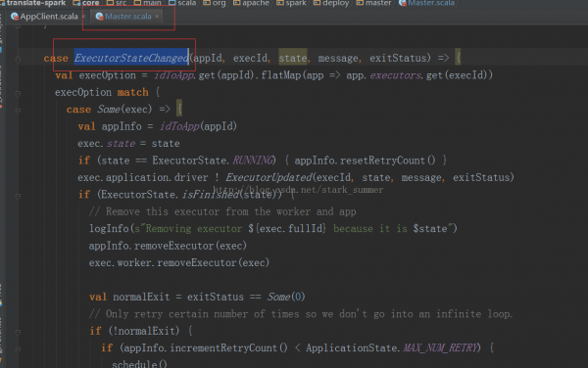The height and width of the screenshot is (368, 588).
Task: Close the Master.scala tab
Action: (157, 17)
